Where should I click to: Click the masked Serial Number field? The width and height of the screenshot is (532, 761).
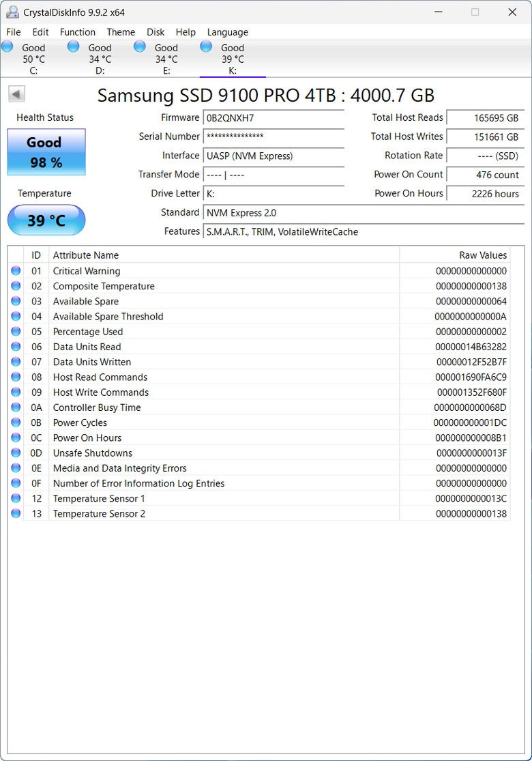[274, 137]
